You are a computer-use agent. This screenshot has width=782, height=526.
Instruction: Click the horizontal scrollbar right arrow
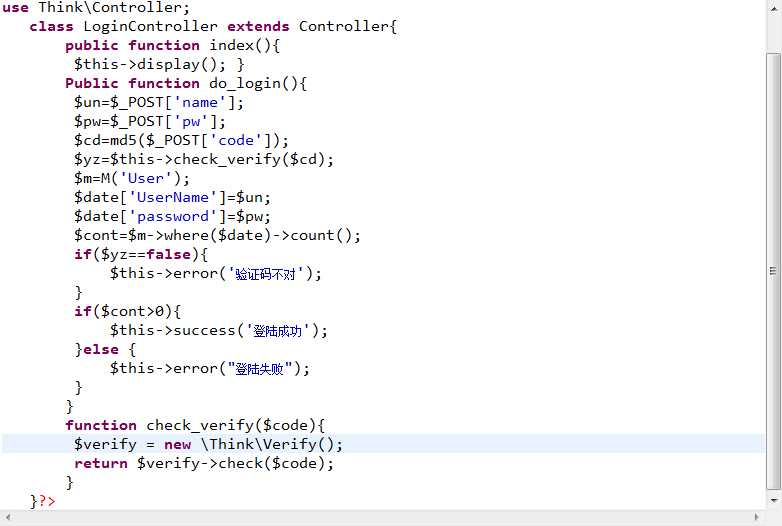(x=757, y=517)
